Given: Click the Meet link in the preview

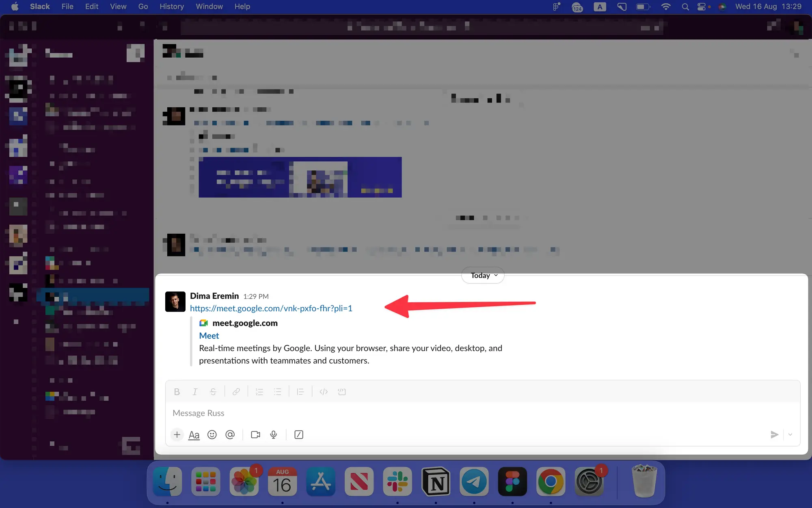Looking at the screenshot, I should coord(209,335).
